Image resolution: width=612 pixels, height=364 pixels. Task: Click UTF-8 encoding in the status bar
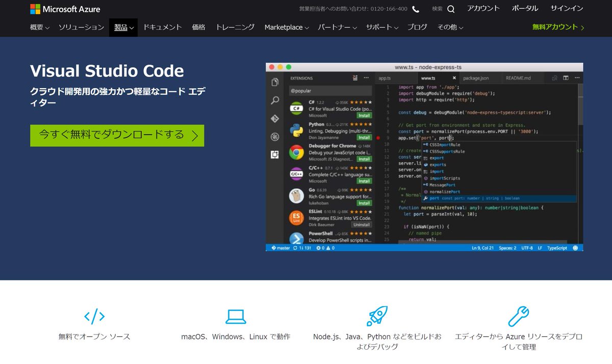pyautogui.click(x=527, y=248)
